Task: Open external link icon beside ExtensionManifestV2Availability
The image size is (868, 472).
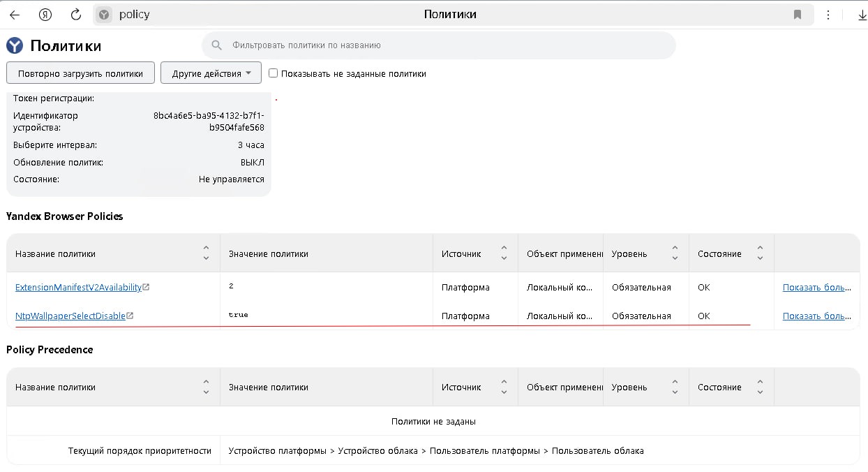Action: pyautogui.click(x=146, y=287)
